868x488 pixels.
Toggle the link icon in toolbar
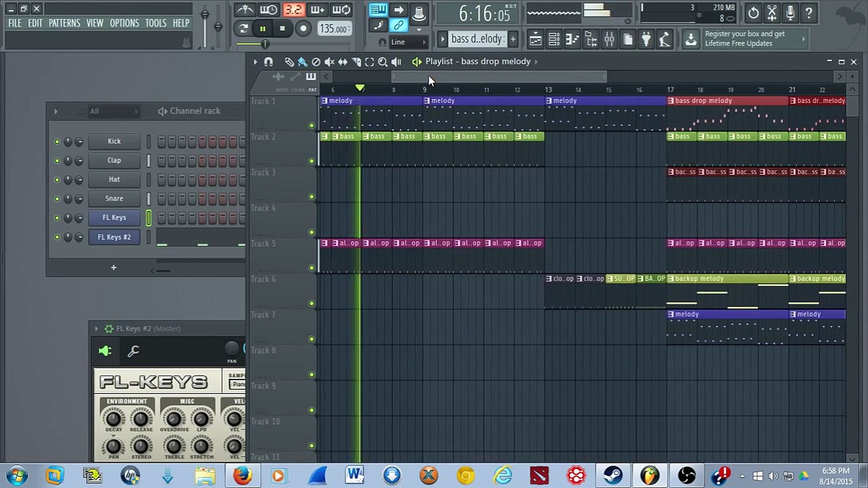point(399,26)
